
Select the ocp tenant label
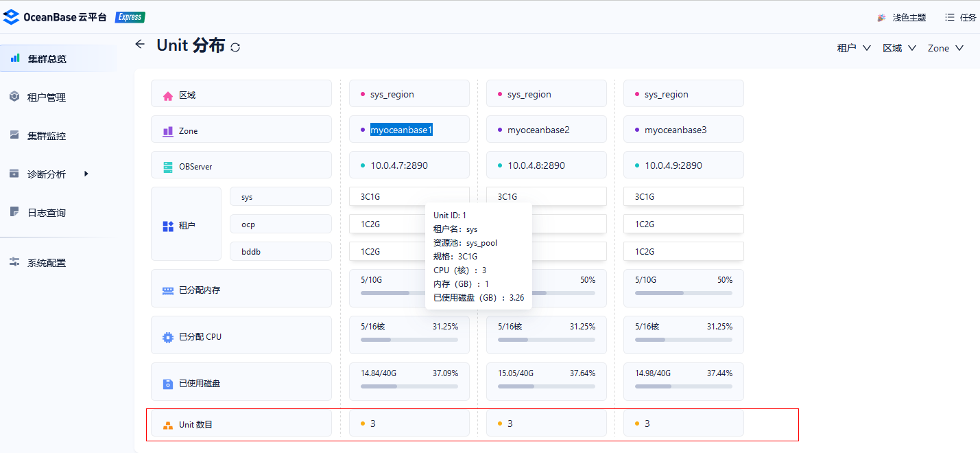(280, 224)
